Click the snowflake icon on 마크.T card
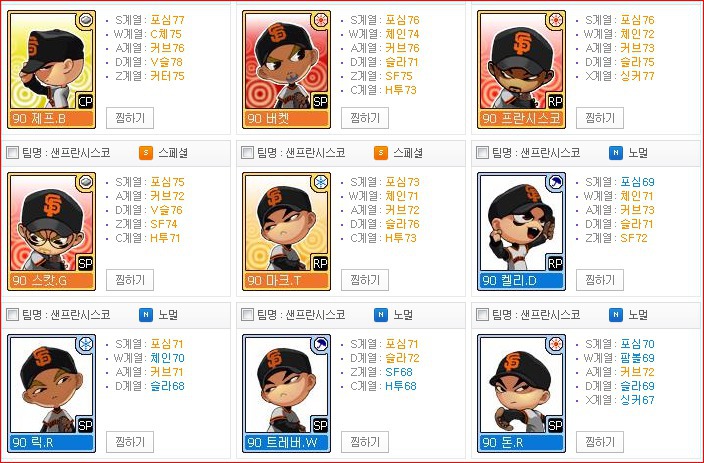Viewport: 704px width, 463px height. click(x=321, y=182)
